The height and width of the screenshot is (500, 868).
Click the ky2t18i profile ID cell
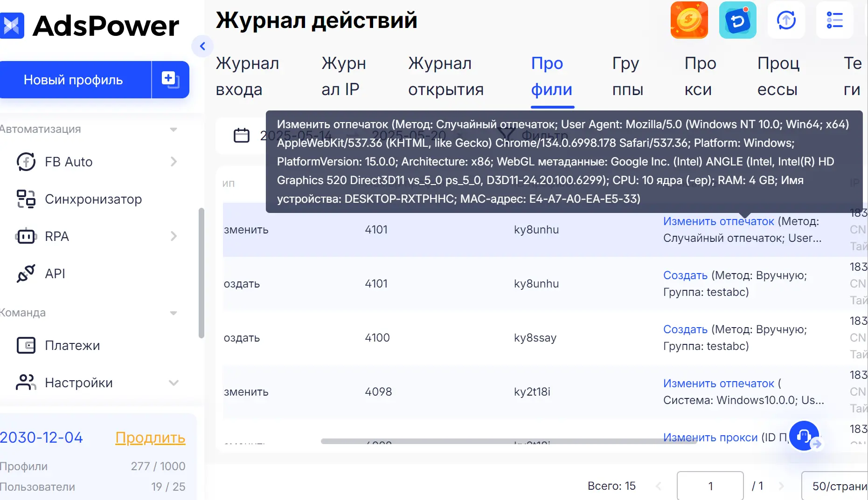(532, 392)
